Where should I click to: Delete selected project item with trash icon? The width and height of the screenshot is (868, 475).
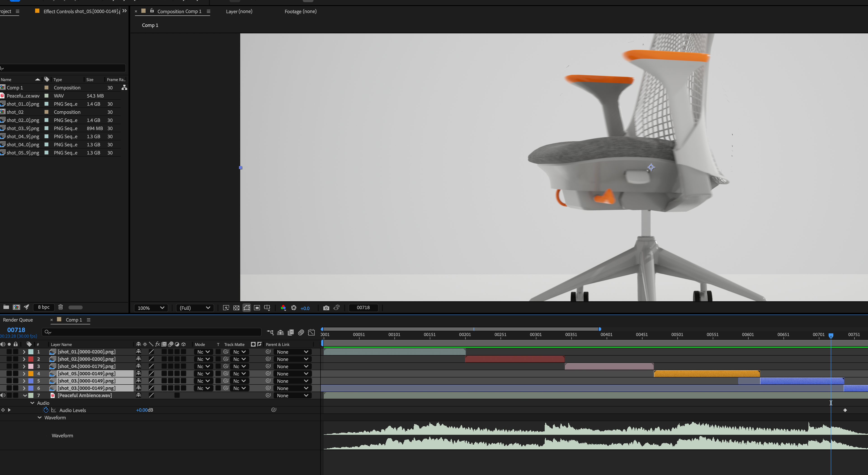coord(60,307)
